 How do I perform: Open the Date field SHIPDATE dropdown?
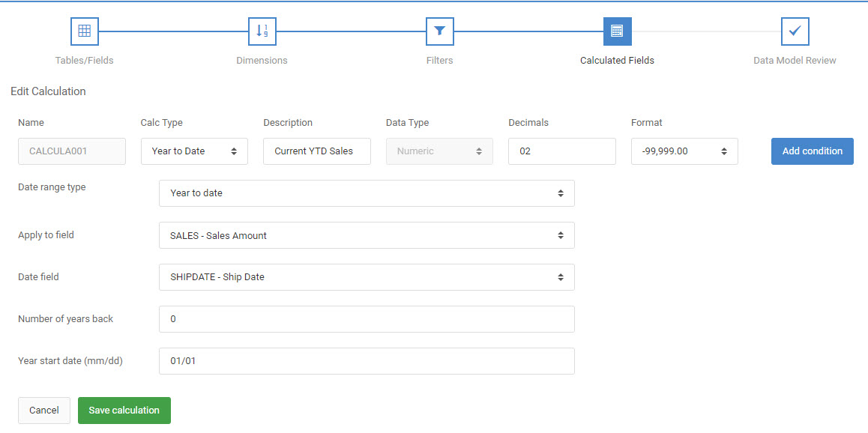point(367,277)
